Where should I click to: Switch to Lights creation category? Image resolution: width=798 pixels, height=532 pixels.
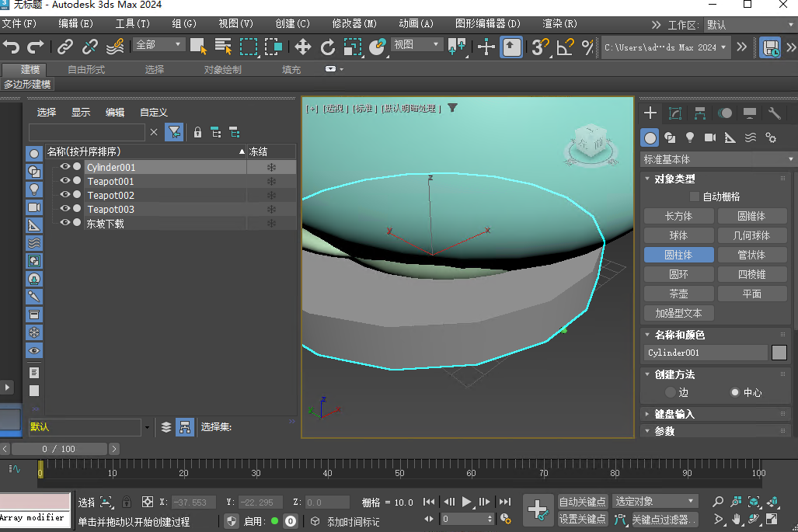(x=689, y=137)
